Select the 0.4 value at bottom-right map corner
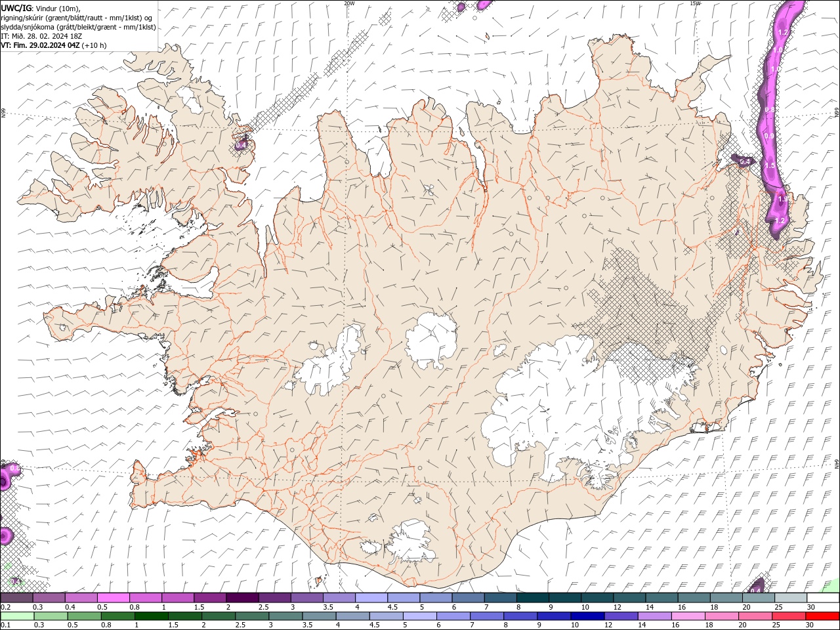Screen dimensions: 840x630 [754, 590]
